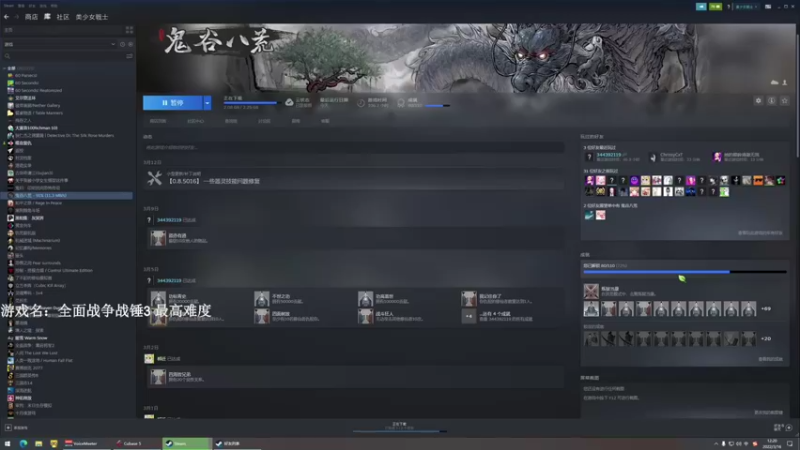Click the ready-to-play filter icon beside the clock

click(130, 44)
